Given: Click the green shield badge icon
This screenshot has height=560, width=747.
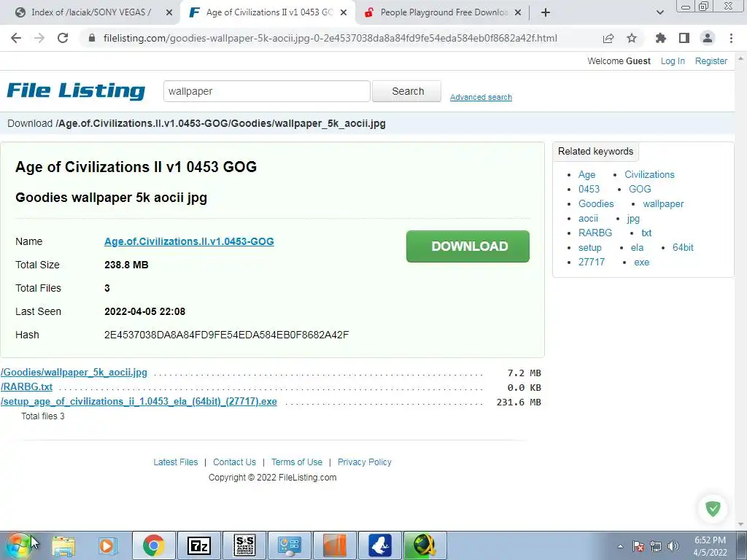Looking at the screenshot, I should tap(713, 508).
